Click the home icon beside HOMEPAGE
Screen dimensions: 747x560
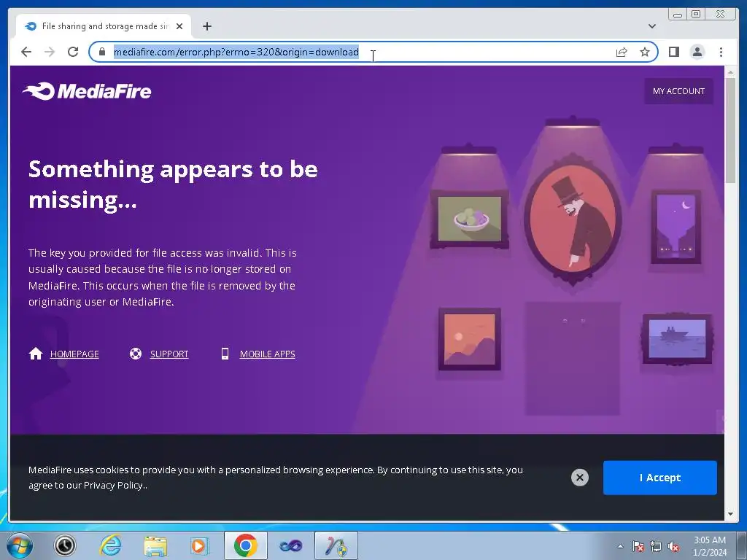tap(36, 354)
